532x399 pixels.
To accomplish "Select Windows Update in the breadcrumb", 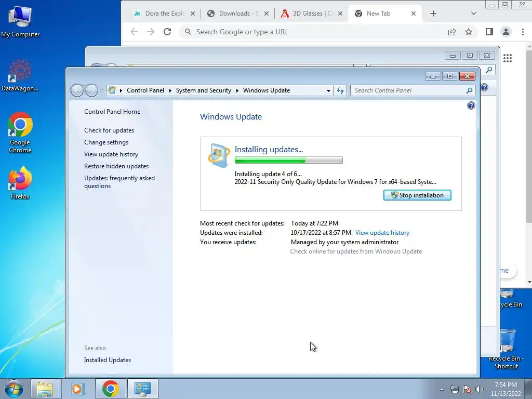I will click(267, 90).
